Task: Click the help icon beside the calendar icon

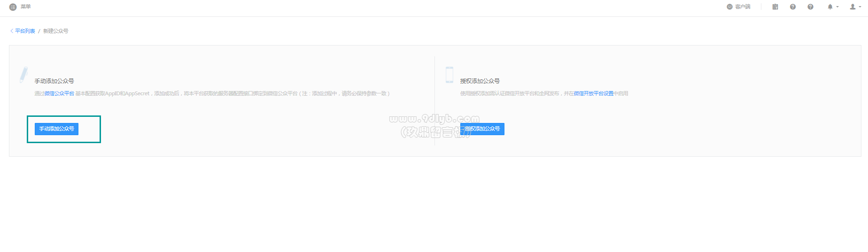Action: point(793,7)
